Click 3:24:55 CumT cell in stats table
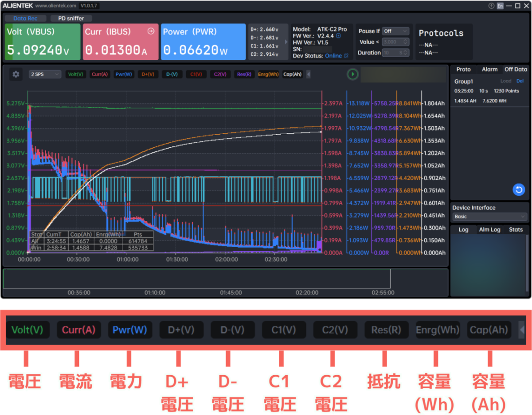 (56, 241)
